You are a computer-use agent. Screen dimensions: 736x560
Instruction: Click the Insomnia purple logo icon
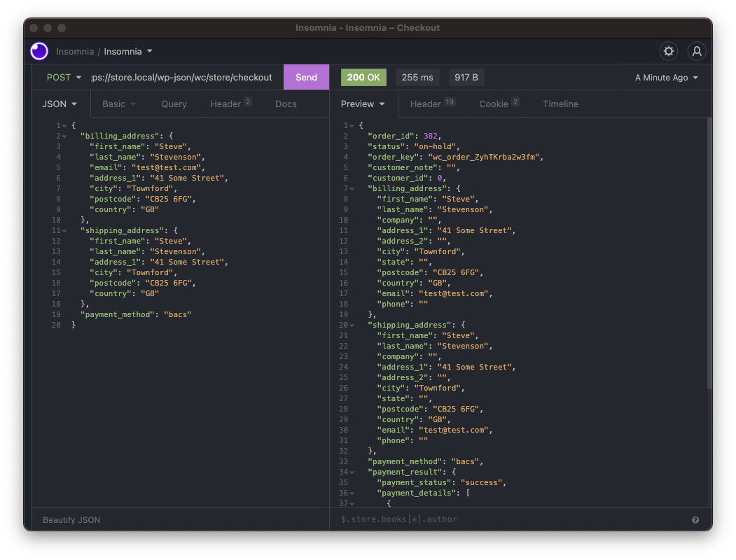[x=39, y=51]
